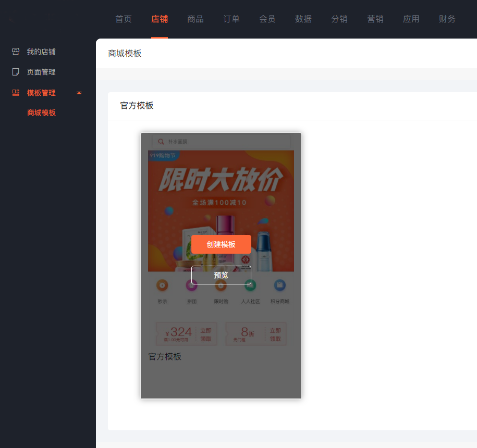The width and height of the screenshot is (477, 448).
Task: Go to the 订单 navigation tab
Action: pos(231,19)
